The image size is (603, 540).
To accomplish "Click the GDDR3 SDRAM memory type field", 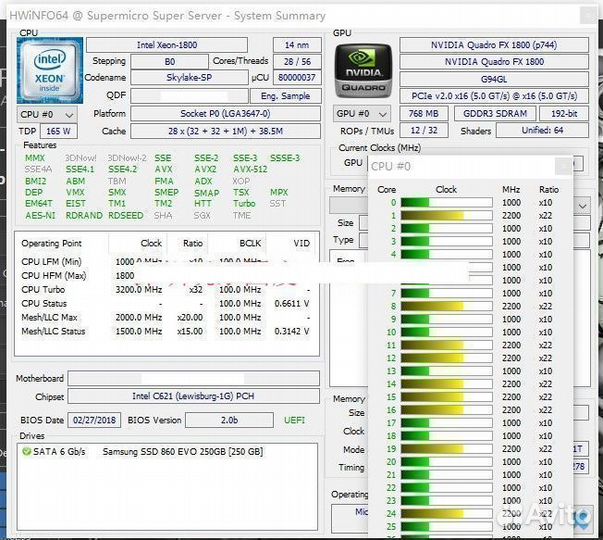I will 495,113.
